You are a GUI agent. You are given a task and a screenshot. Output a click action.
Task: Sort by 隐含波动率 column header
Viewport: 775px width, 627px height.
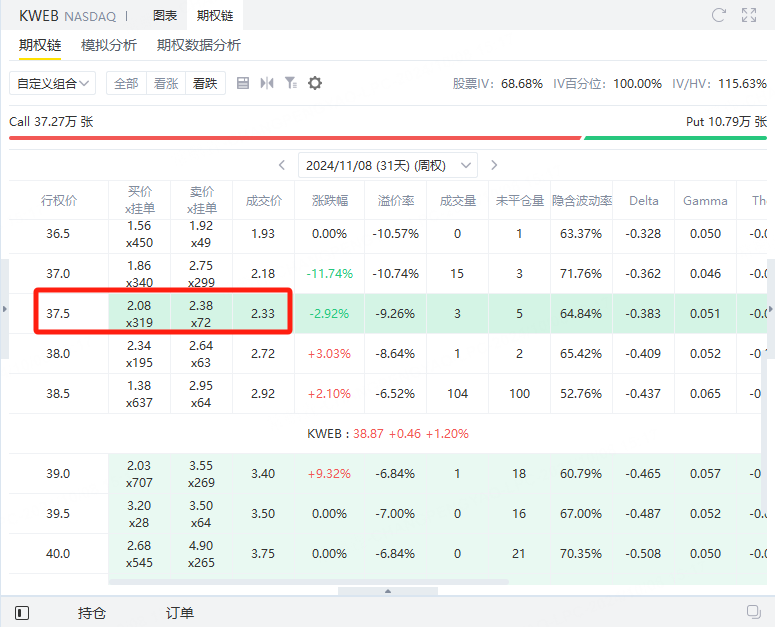point(582,200)
